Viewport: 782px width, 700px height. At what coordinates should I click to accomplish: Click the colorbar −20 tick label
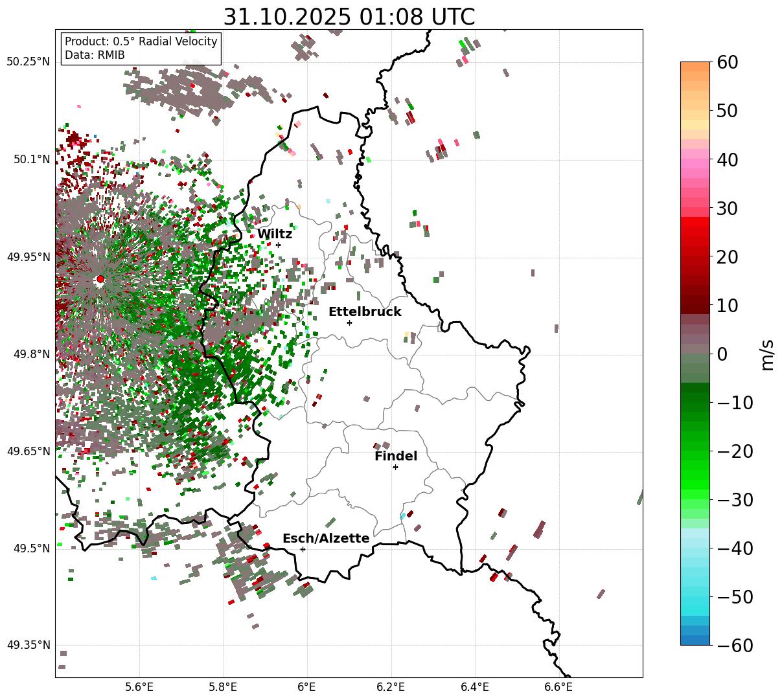pos(735,451)
